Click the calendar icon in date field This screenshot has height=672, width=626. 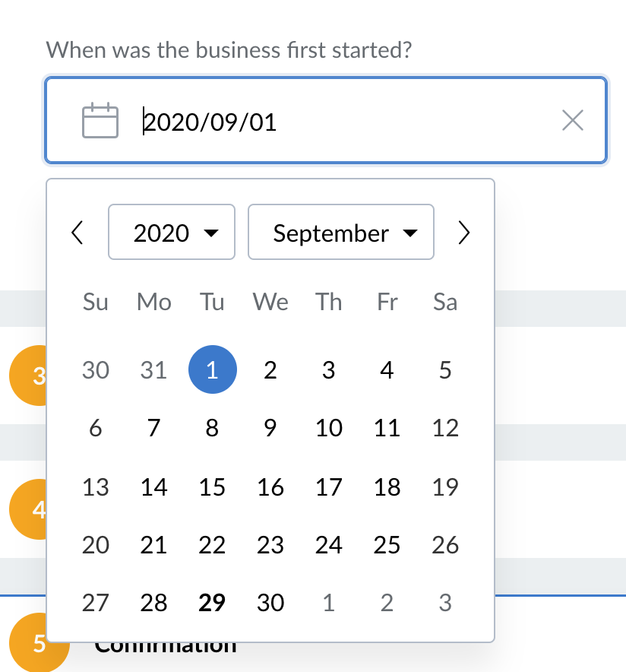coord(100,120)
